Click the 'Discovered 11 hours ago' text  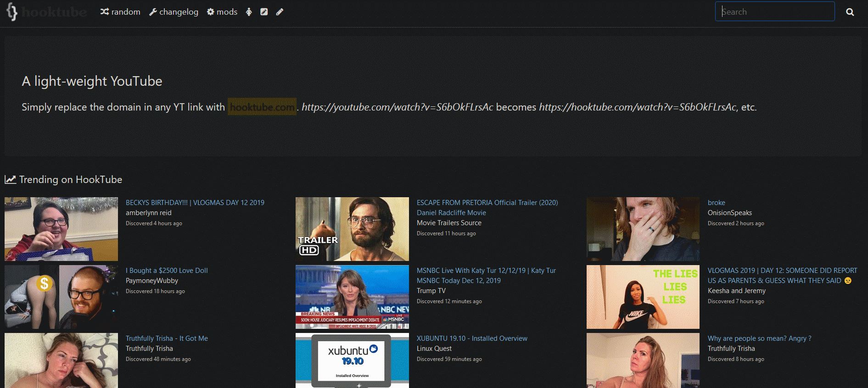tap(446, 233)
